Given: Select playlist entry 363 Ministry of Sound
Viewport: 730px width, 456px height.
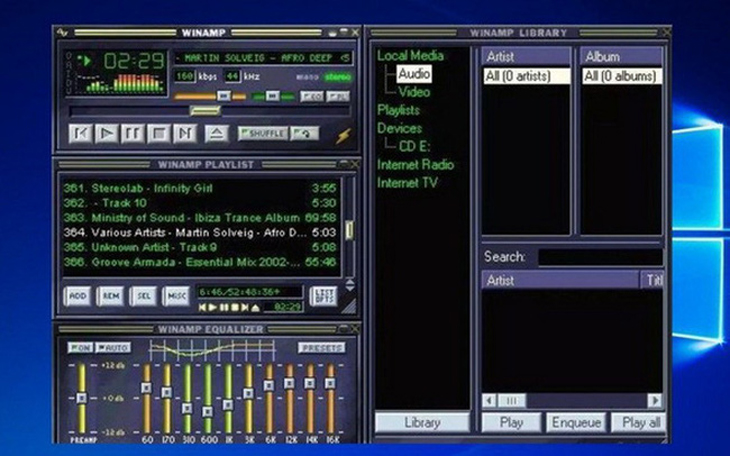Looking at the screenshot, I should [200, 218].
